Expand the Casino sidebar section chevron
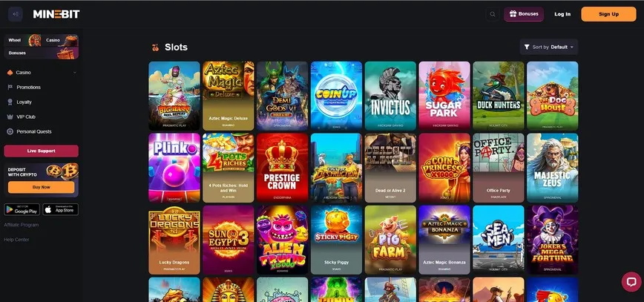644x302 pixels. tap(75, 73)
